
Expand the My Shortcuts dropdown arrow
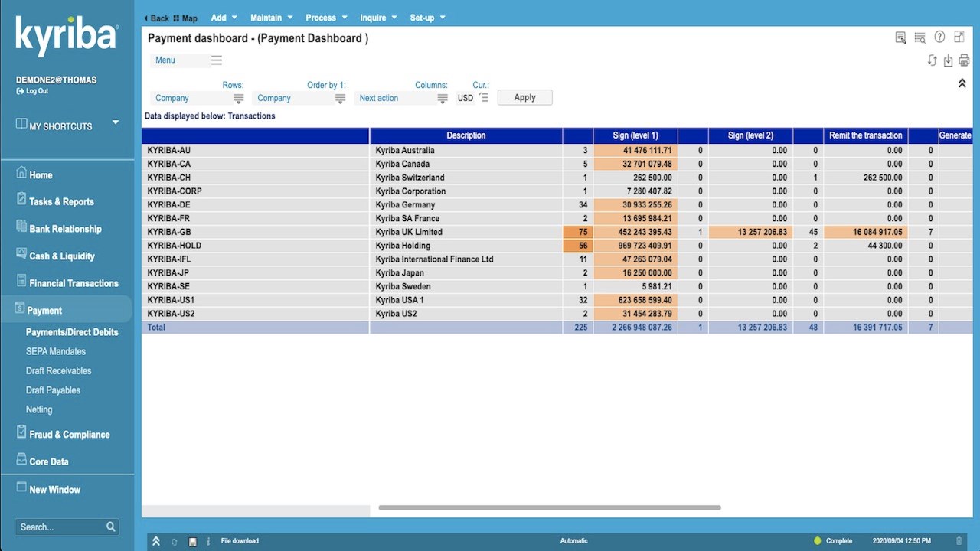116,122
